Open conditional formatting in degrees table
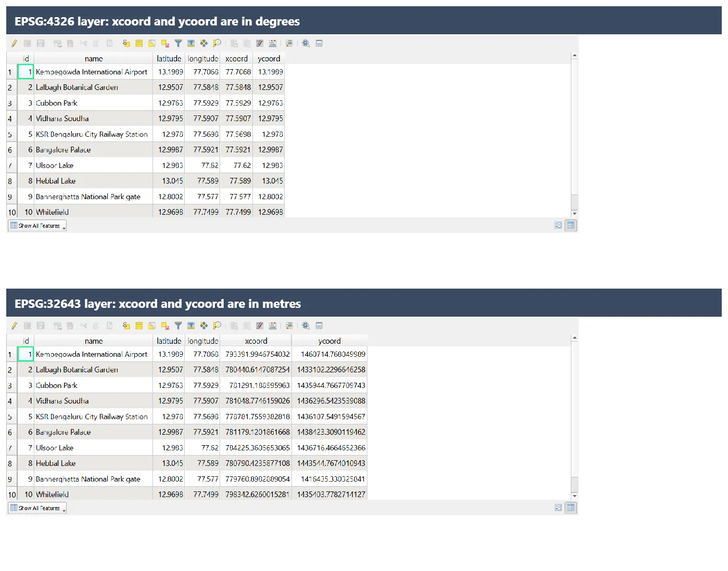The image size is (728, 571). 289,43
